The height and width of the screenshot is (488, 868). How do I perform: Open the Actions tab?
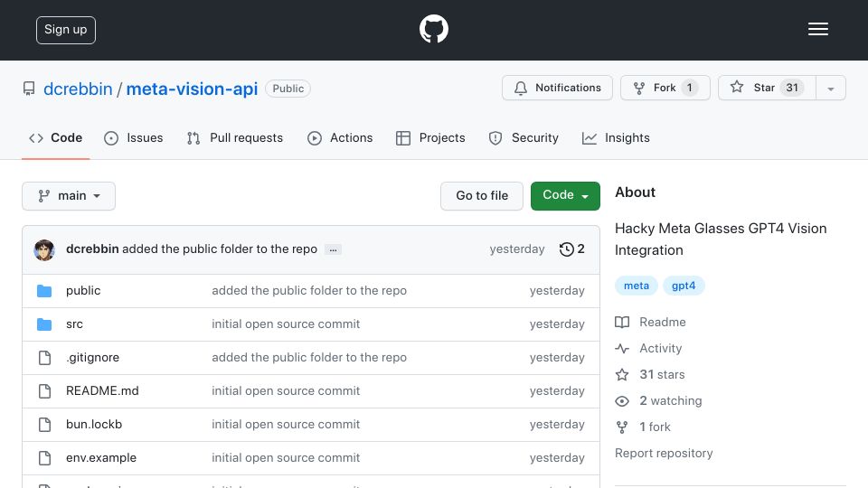340,137
